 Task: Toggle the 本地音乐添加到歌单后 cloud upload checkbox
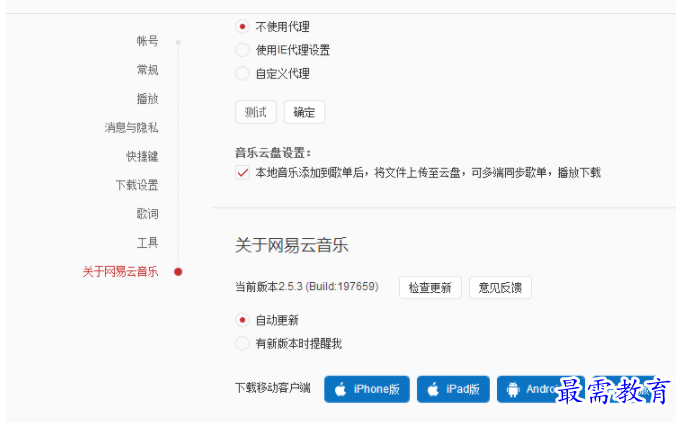click(242, 173)
